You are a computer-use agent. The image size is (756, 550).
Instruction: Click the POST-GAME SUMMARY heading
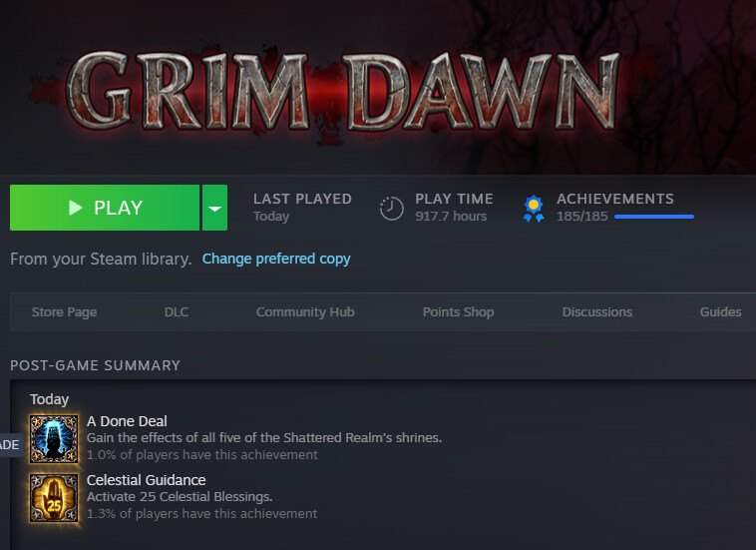[95, 365]
